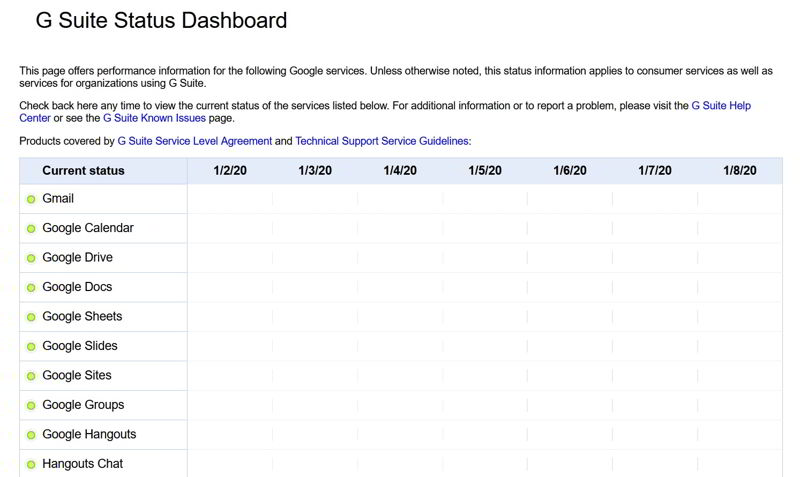This screenshot has width=800, height=477.
Task: Click the Google Docs row label
Action: click(77, 287)
